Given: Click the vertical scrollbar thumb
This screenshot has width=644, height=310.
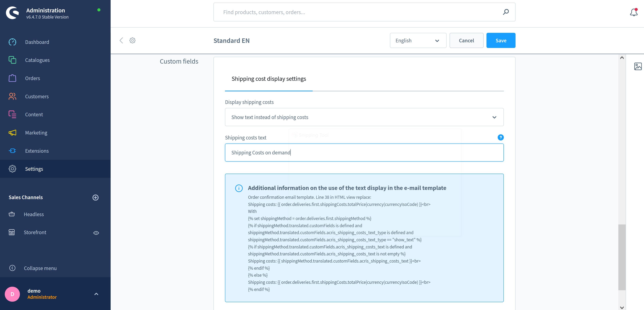Looking at the screenshot, I should (622, 257).
